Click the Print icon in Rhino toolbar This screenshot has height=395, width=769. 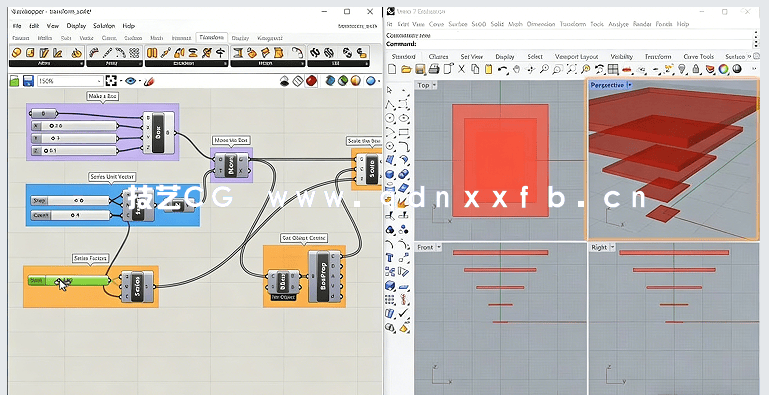click(434, 69)
